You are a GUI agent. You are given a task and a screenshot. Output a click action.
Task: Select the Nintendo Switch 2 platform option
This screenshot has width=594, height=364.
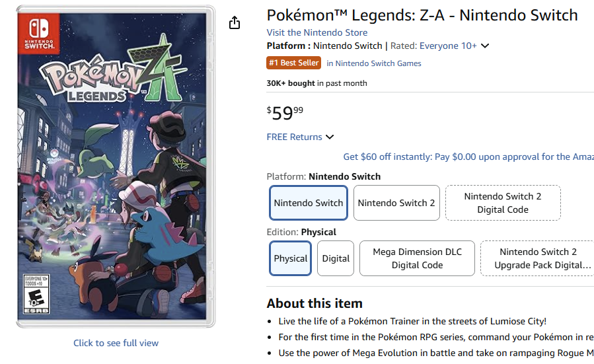[396, 203]
